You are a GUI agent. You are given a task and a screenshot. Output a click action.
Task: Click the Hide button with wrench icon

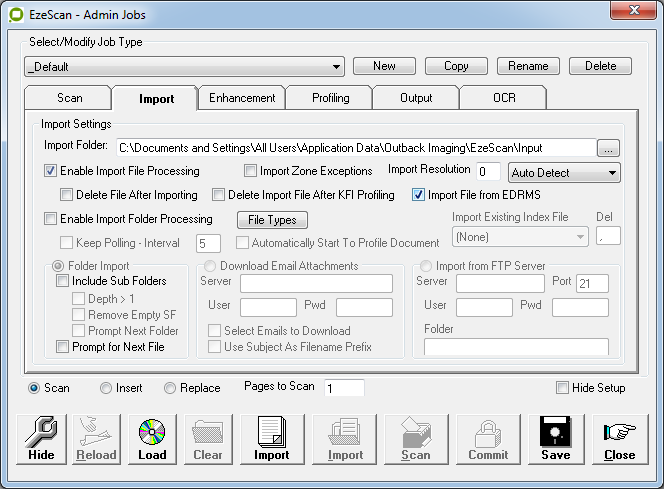[41, 439]
